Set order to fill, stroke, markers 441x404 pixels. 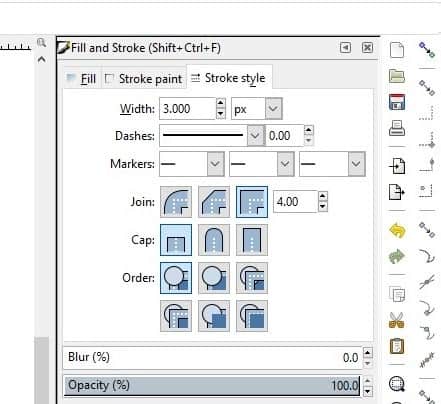pos(176,278)
